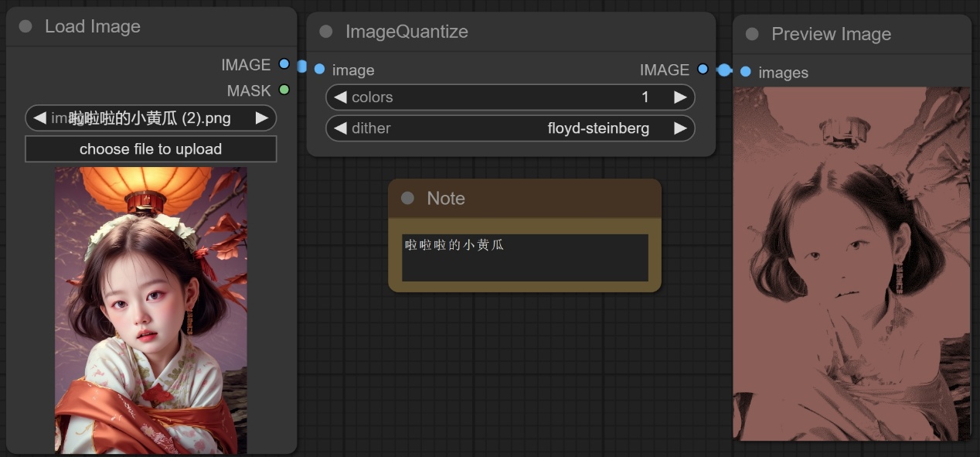This screenshot has height=457, width=980.
Task: Click inside the Note text field
Action: click(x=525, y=258)
